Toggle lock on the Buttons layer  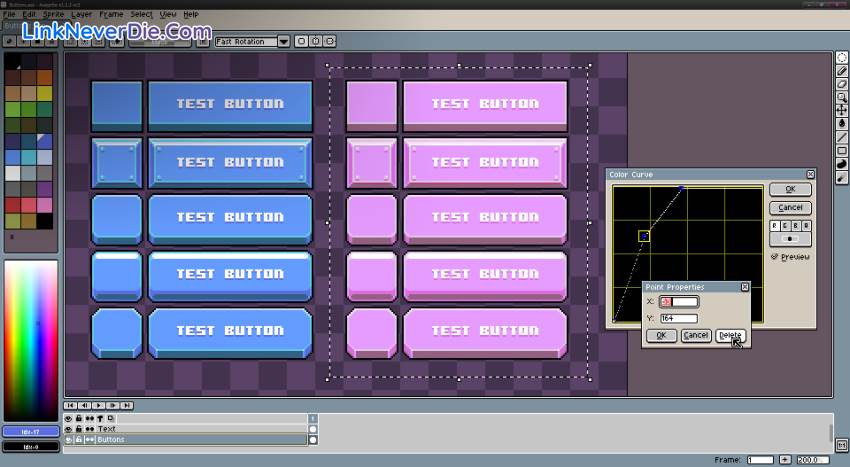(79, 440)
